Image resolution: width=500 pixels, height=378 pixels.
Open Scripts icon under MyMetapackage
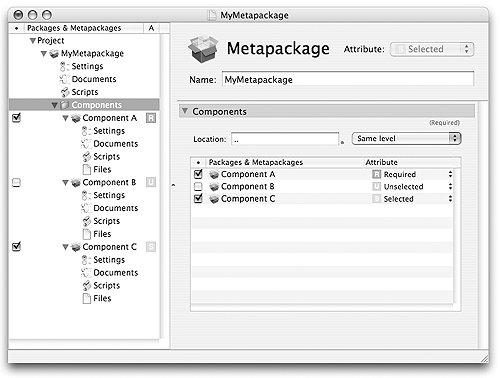[x=65, y=92]
